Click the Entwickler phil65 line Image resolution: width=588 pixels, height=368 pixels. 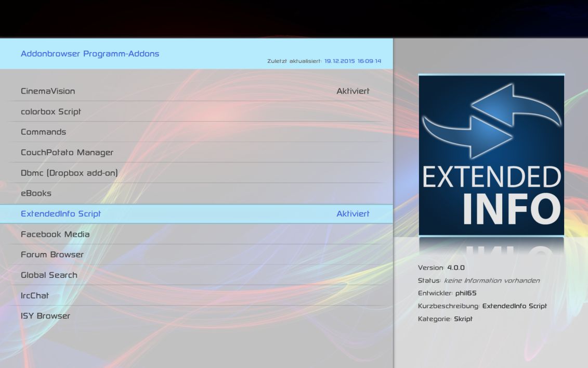click(447, 293)
